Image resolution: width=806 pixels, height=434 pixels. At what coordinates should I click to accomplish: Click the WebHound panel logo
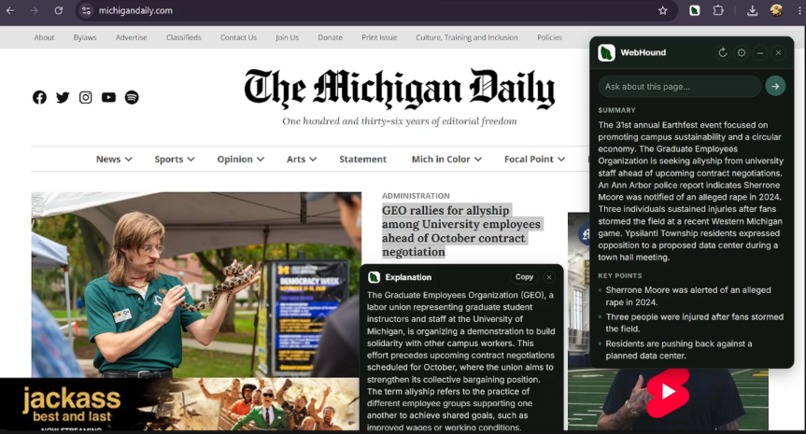point(607,52)
